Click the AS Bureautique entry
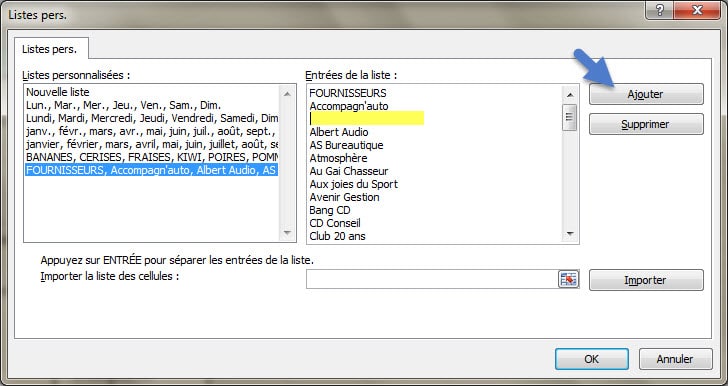 [x=346, y=145]
